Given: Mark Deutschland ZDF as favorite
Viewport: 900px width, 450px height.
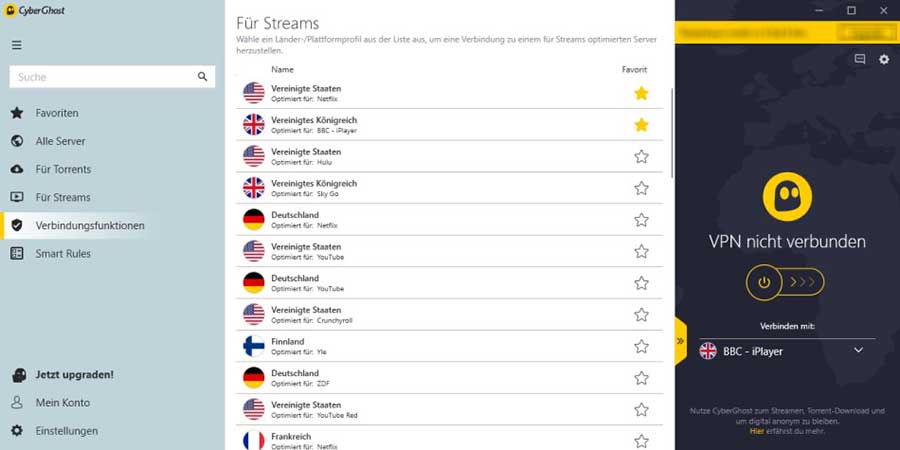Looking at the screenshot, I should coord(641,378).
